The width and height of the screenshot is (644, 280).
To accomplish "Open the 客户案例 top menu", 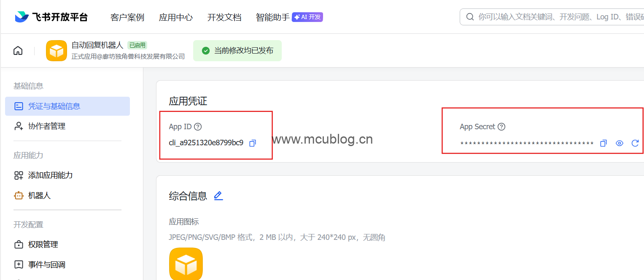I will pos(127,17).
